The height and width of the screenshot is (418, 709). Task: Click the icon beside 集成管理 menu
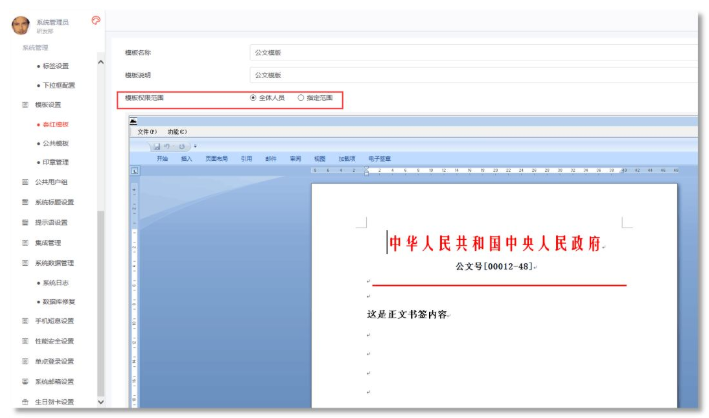(25, 242)
